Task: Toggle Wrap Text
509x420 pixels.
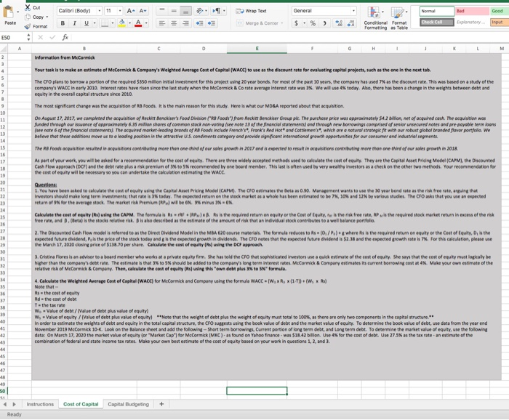Action: (252, 11)
